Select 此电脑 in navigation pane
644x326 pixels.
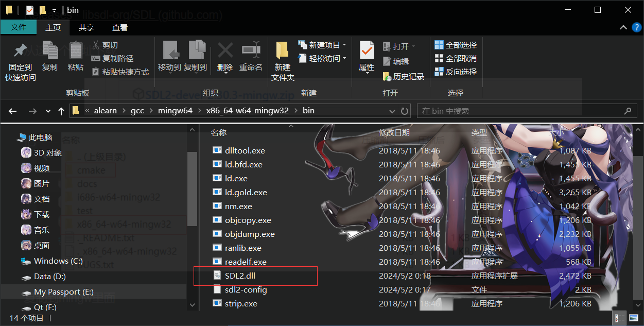pyautogui.click(x=40, y=138)
